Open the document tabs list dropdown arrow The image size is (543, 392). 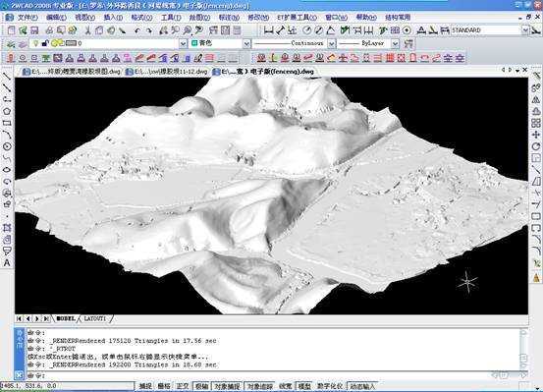517,71
